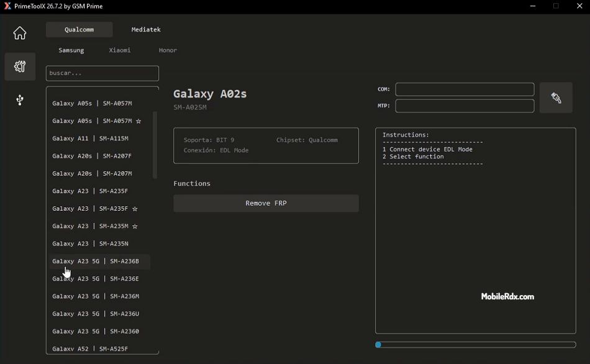Click the SM-A025M model subtitle
Viewport: 590px width, 364px height.
point(190,107)
